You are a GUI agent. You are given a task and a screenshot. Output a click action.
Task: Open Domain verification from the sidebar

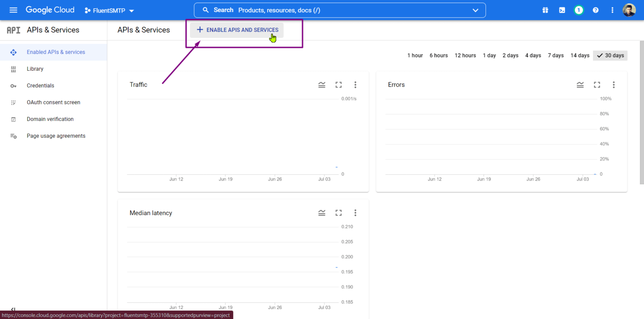50,119
